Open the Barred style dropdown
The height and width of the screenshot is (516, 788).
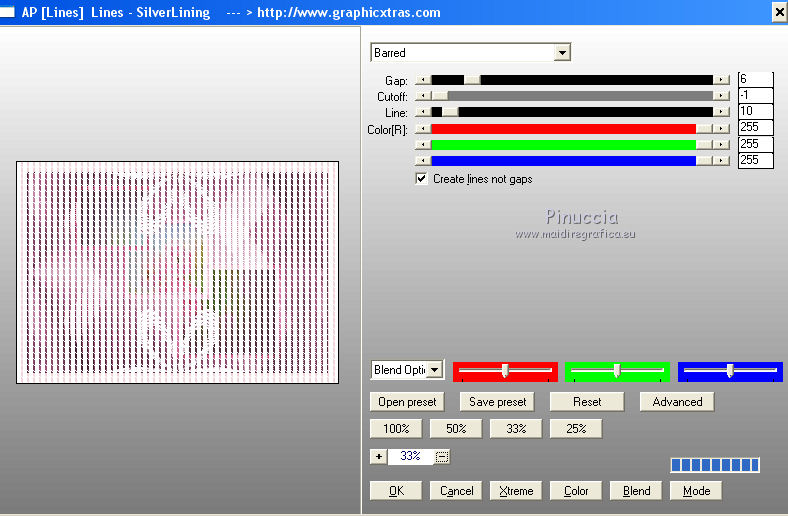562,52
